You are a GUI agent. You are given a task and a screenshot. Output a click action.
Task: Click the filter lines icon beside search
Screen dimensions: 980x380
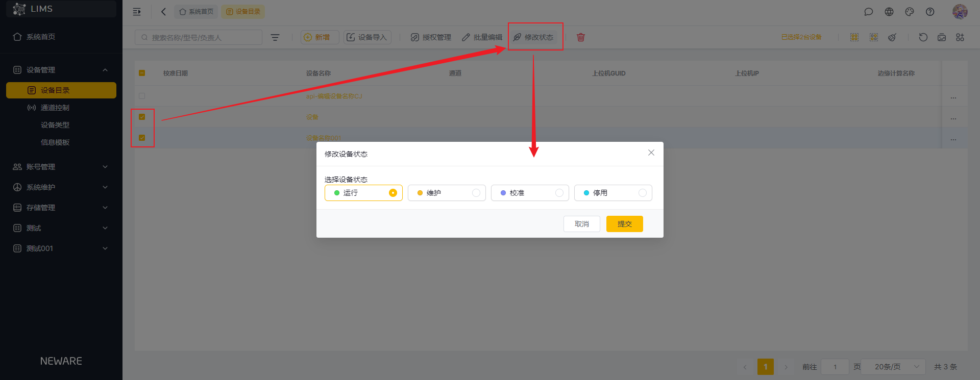(x=275, y=37)
